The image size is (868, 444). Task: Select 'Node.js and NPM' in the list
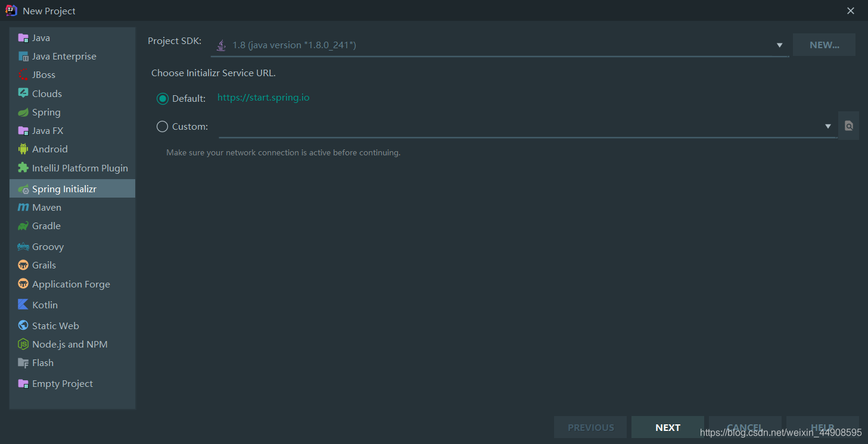point(72,344)
